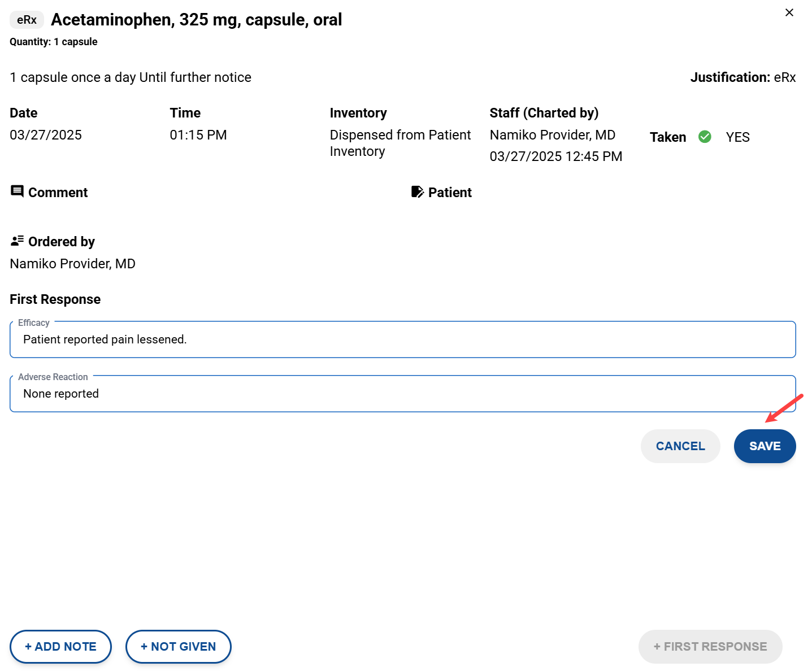Save the first response entry
The width and height of the screenshot is (812, 671).
click(x=764, y=446)
